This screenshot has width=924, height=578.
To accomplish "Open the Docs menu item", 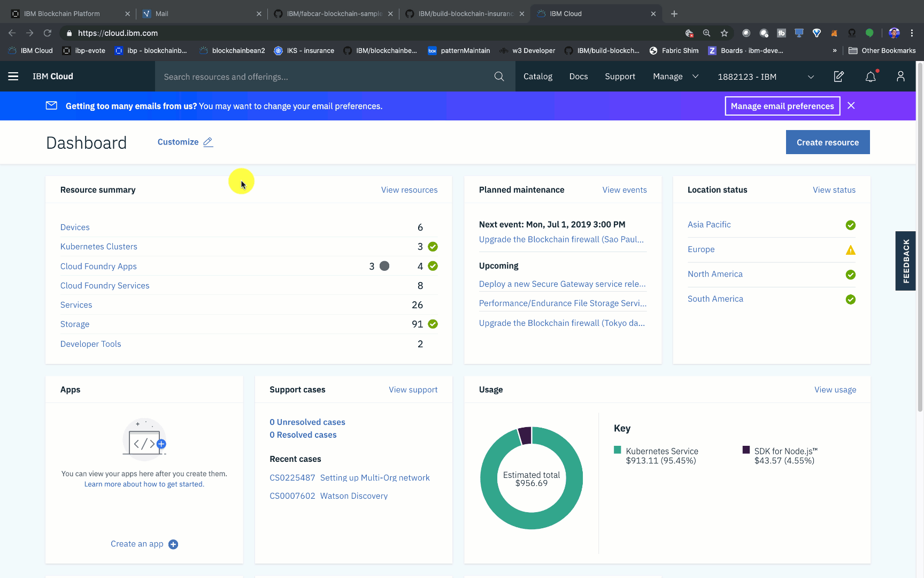I will click(579, 77).
